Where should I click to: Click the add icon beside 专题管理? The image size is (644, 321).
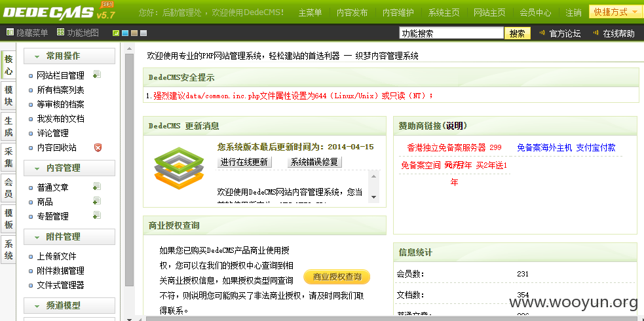(x=97, y=215)
